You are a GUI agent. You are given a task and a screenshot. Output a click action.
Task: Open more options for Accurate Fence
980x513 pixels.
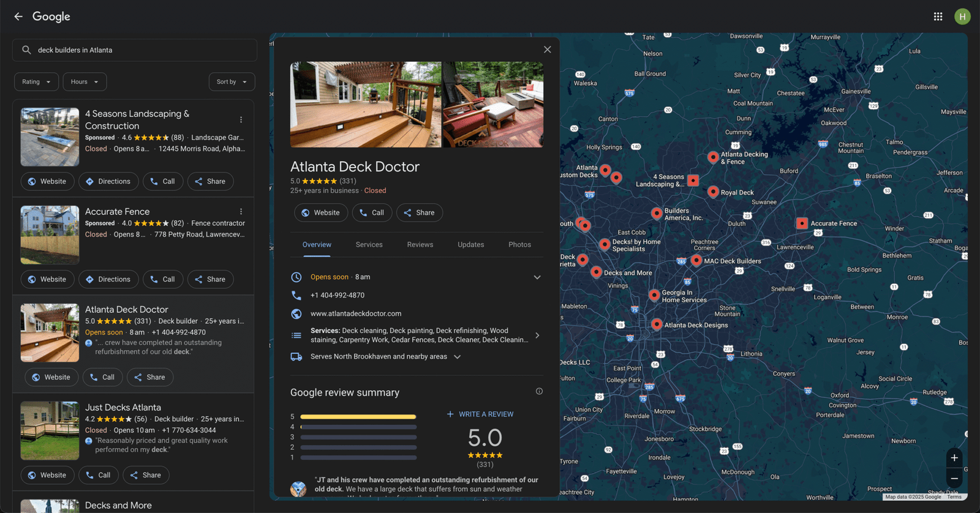click(x=241, y=212)
